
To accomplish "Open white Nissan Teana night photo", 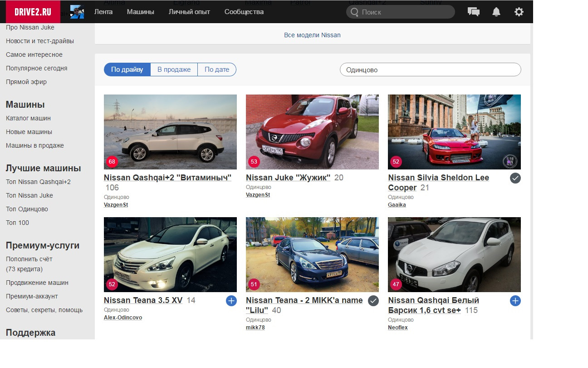I will pyautogui.click(x=170, y=254).
